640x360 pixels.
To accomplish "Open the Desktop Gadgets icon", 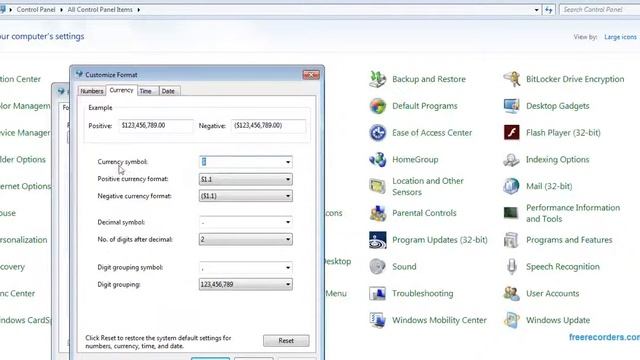I will [x=511, y=106].
